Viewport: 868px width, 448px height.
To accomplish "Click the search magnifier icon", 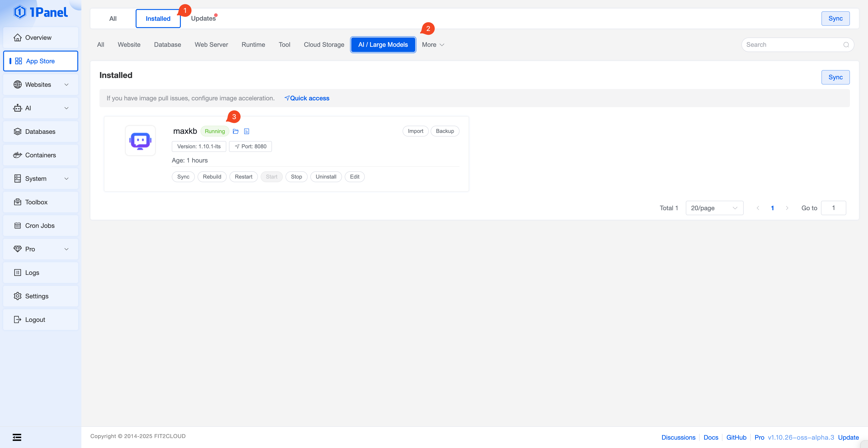I will [846, 45].
